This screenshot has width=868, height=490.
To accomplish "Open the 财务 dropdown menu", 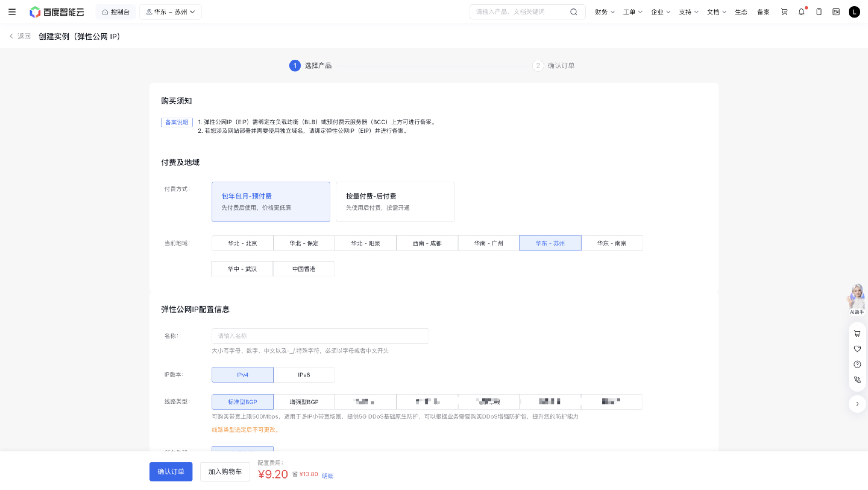I will click(605, 12).
